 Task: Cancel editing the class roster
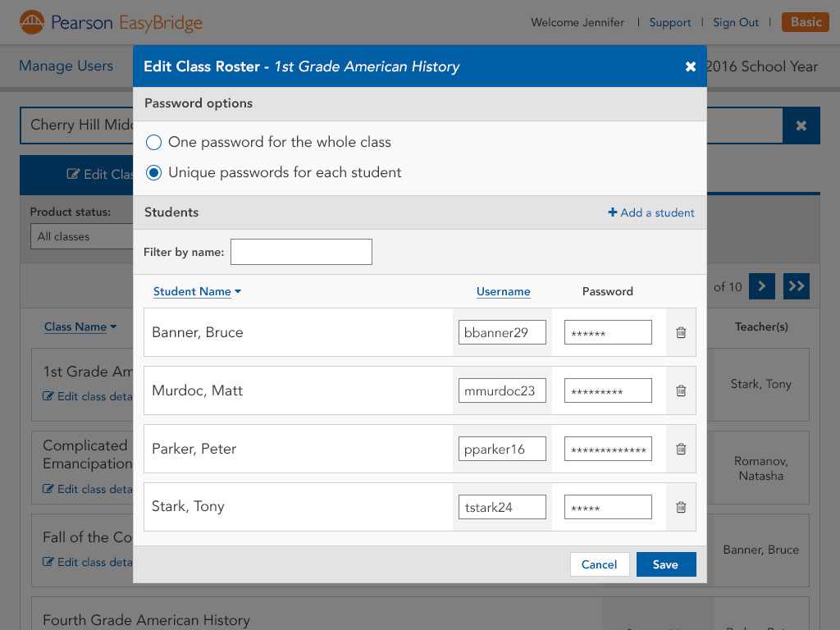[599, 564]
